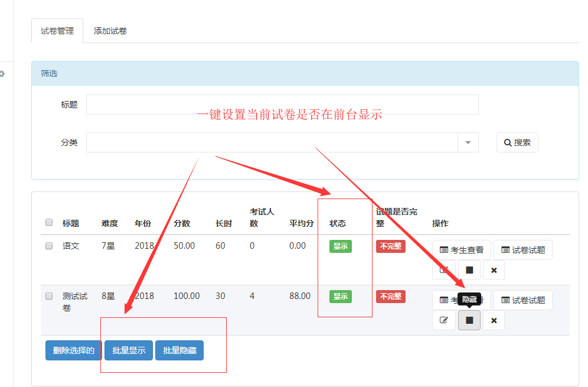The height and width of the screenshot is (387, 588).
Task: Click the 搜索 search button
Action: point(517,142)
